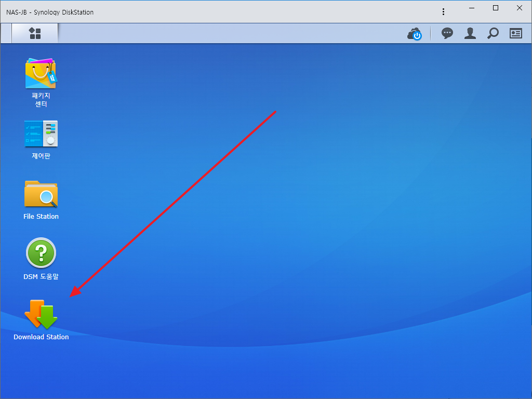Show notifications speech bubble icon
Viewport: 532px width, 399px height.
[447, 33]
